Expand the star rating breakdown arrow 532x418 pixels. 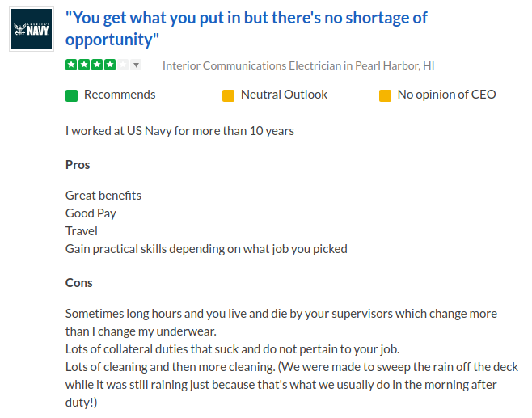click(136, 65)
